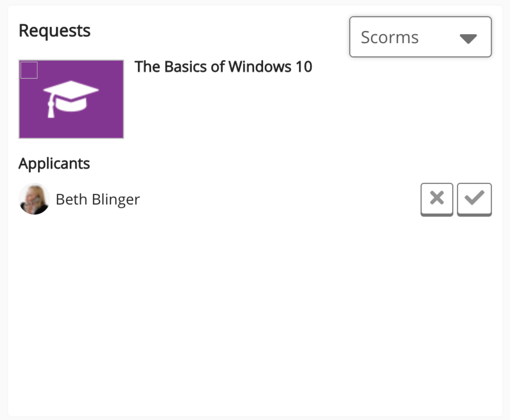This screenshot has width=510, height=420.
Task: Open The Basics of Windows 10 course
Action: tap(223, 67)
